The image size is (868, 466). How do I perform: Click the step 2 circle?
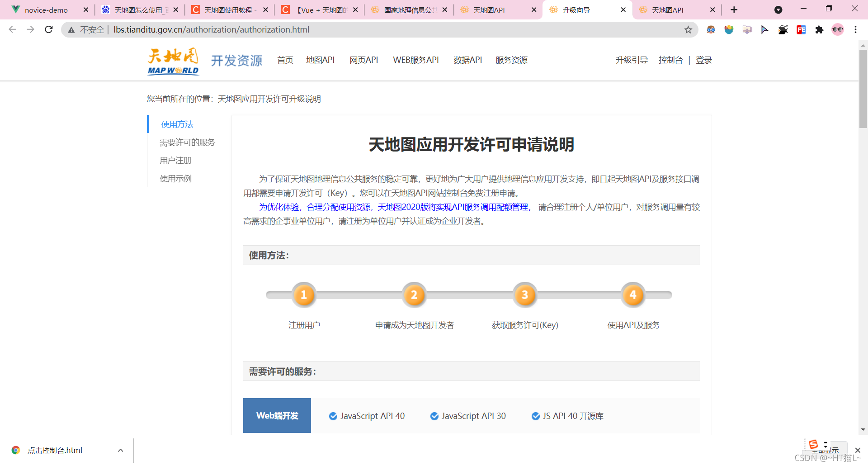(414, 295)
